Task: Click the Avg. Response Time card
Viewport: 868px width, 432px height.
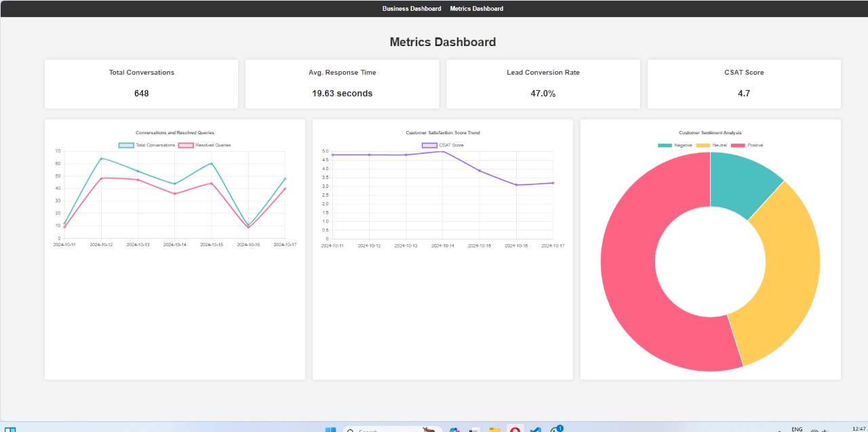Action: coord(342,83)
